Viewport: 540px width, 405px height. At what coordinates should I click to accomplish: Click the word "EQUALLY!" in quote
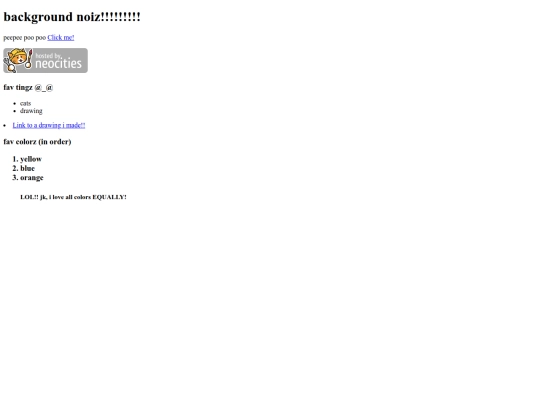110,197
